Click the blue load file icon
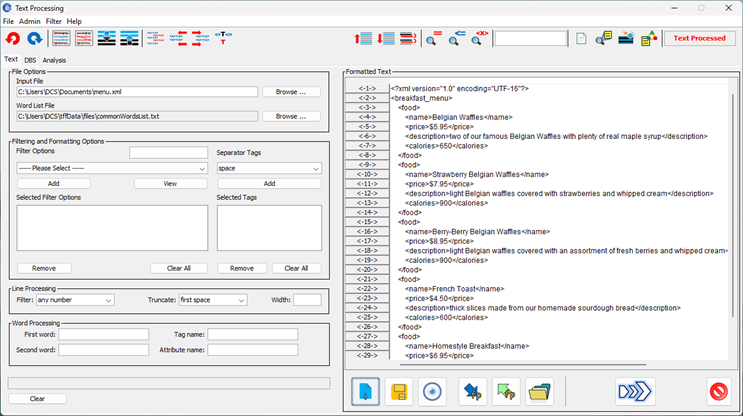This screenshot has height=416, width=745. [x=365, y=392]
